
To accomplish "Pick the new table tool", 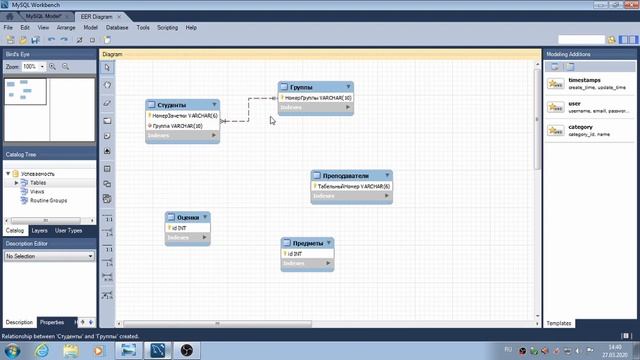I will pyautogui.click(x=107, y=169).
